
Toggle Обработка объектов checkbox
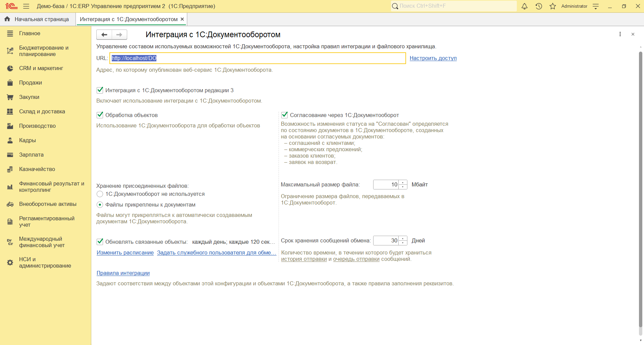coord(100,115)
